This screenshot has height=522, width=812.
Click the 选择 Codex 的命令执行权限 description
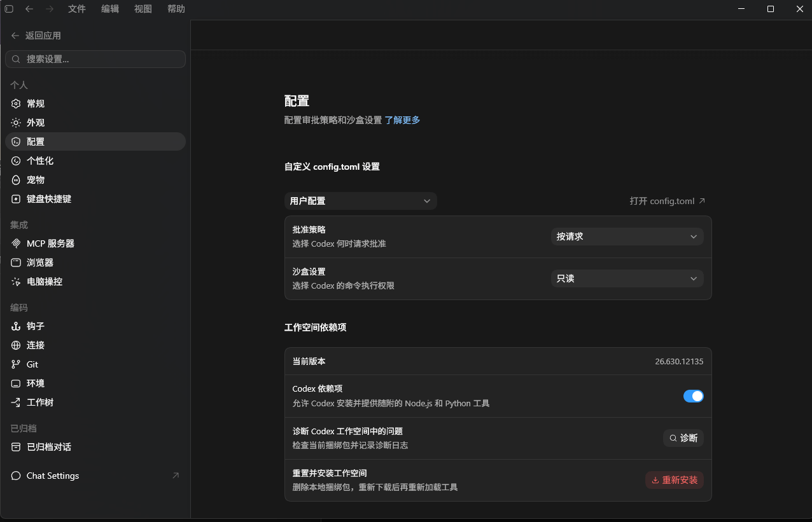(343, 286)
